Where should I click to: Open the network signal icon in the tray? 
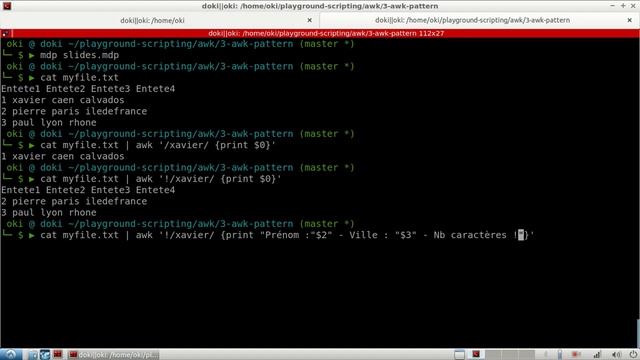pos(597,354)
